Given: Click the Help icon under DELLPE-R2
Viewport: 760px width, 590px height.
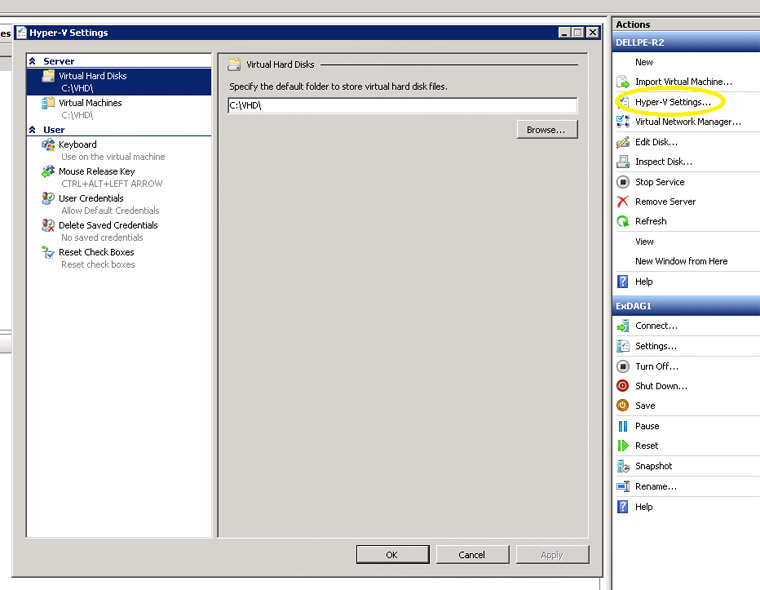Looking at the screenshot, I should 623,282.
